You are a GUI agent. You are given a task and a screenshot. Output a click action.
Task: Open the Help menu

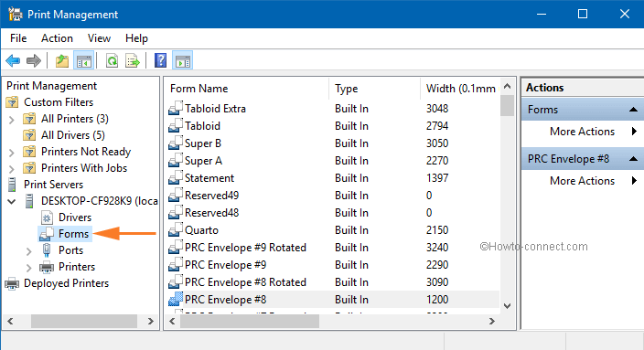click(137, 38)
